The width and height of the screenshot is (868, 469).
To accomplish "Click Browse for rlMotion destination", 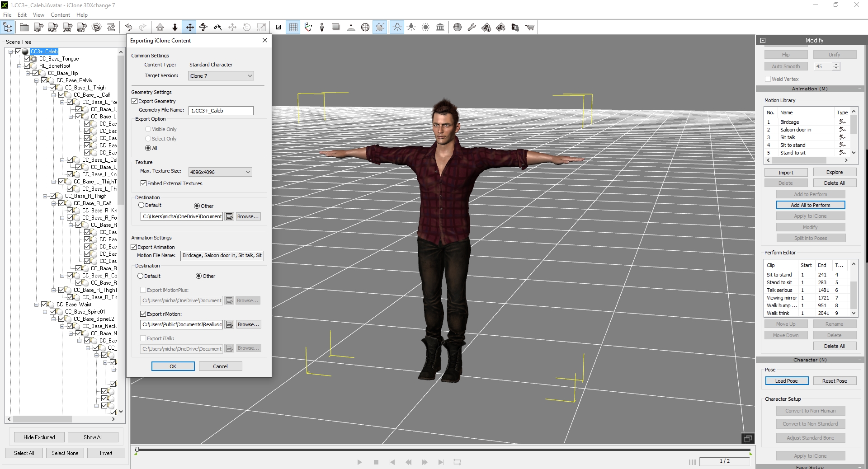I will 248,324.
